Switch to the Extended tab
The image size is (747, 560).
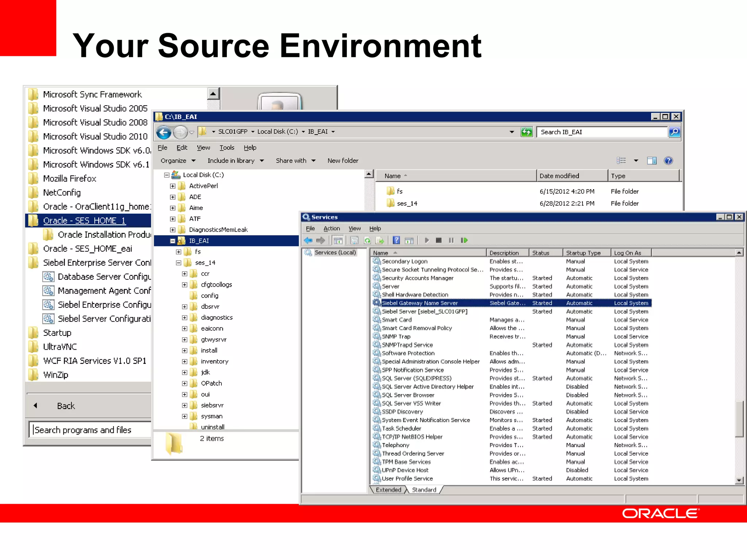click(x=388, y=490)
